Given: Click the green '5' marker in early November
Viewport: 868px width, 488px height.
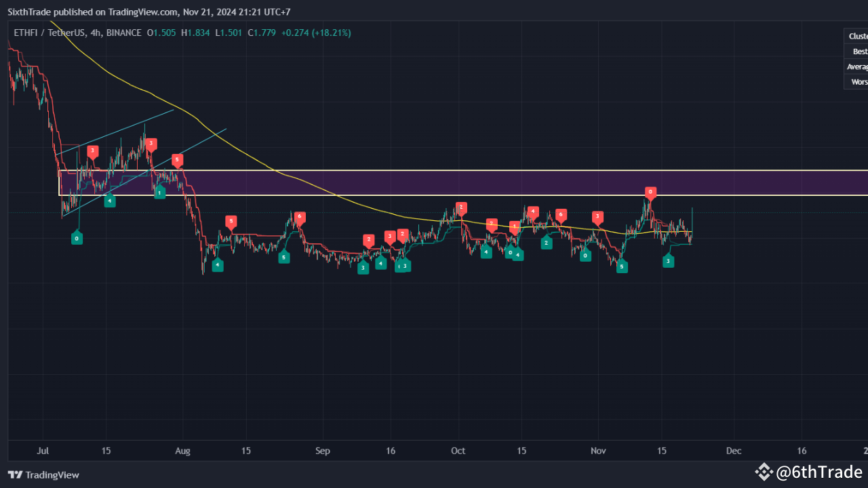Looking at the screenshot, I should coord(622,266).
